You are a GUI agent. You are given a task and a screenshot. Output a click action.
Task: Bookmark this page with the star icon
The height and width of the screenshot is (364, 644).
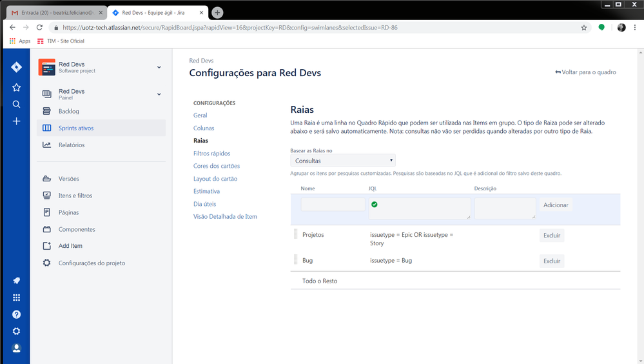(x=583, y=28)
